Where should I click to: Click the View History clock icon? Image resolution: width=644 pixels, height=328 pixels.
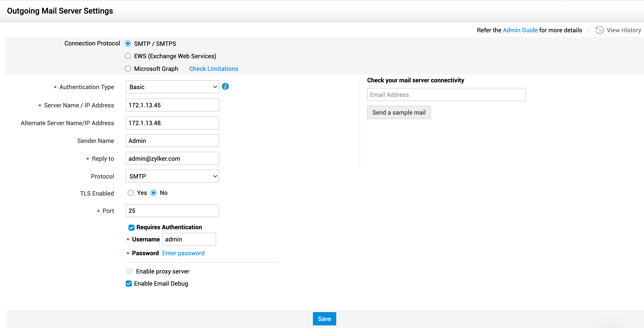point(600,30)
